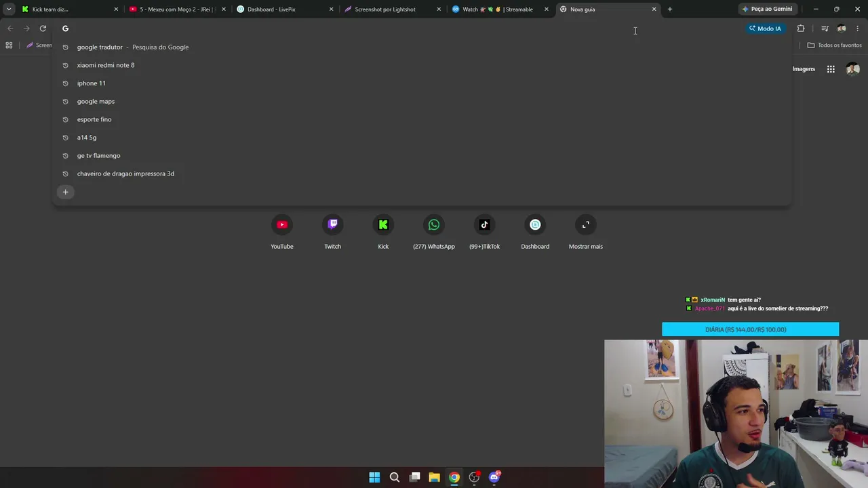Open the Chrome three-dot menu
The image size is (868, 488).
(858, 28)
